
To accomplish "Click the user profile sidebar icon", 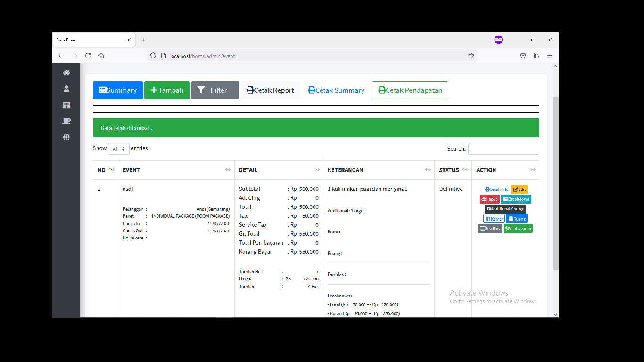I will (66, 89).
